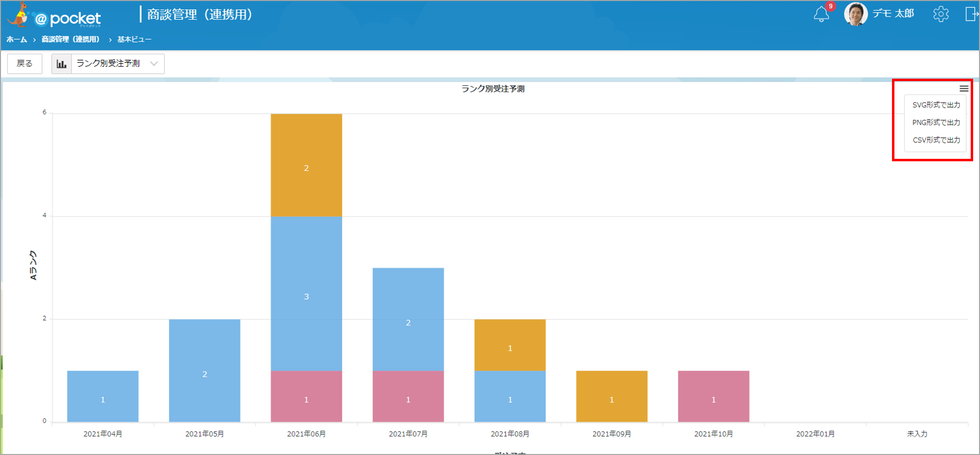The image size is (980, 455).
Task: Click the settings gear icon
Action: 941,14
